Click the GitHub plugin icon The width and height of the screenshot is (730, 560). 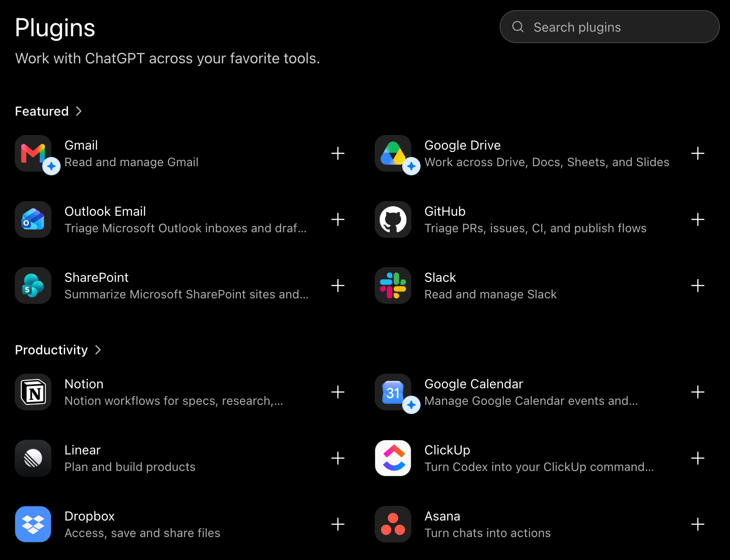[x=393, y=219]
